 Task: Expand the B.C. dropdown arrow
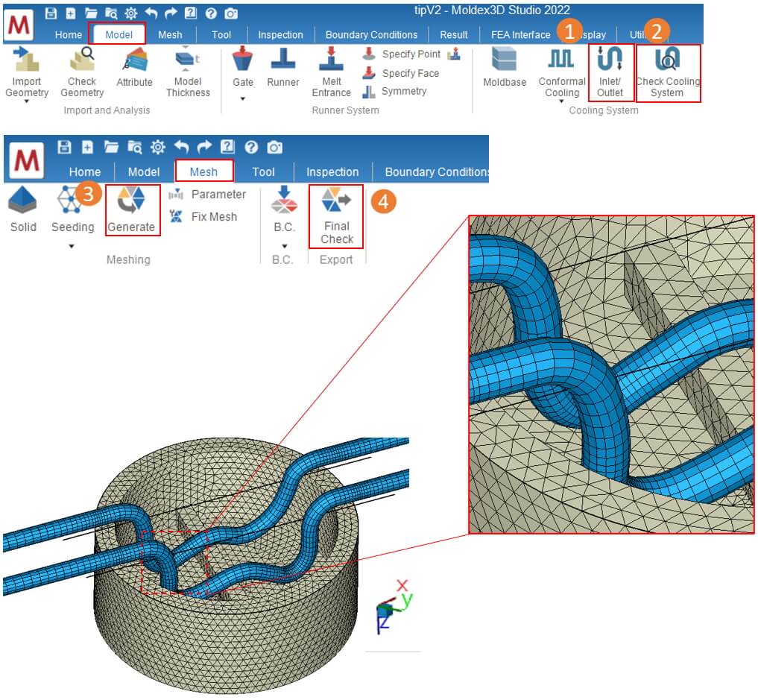tap(284, 247)
